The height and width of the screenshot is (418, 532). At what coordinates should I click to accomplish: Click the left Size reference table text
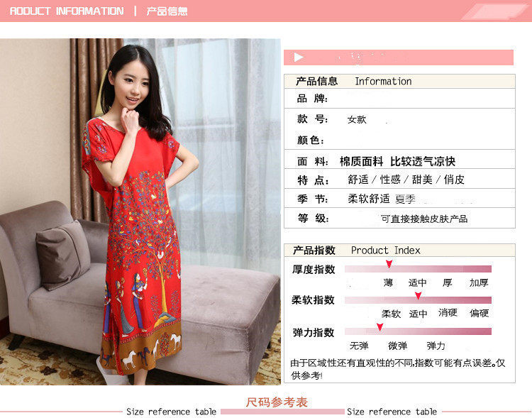[172, 412]
